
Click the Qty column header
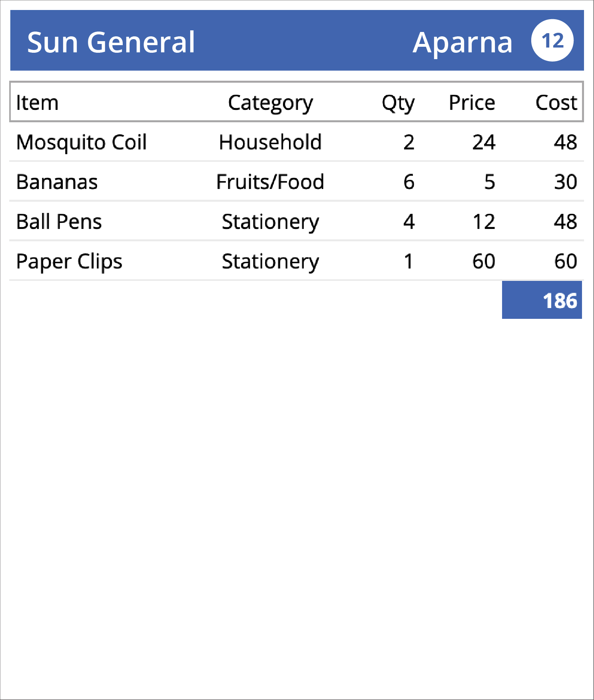tap(398, 103)
